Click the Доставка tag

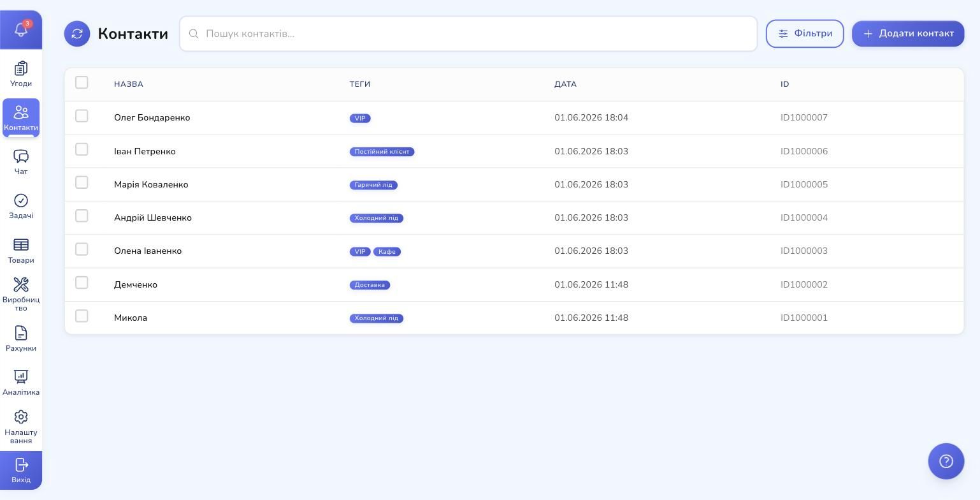pyautogui.click(x=370, y=285)
